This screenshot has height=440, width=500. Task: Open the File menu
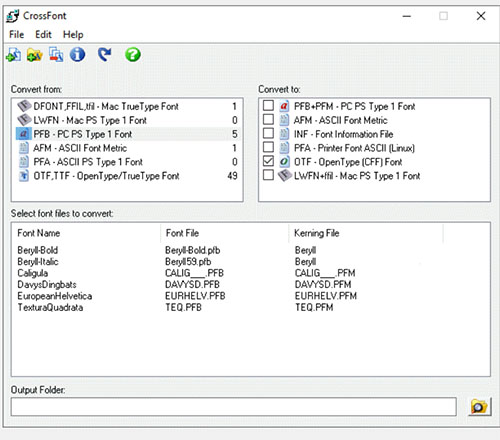[16, 35]
